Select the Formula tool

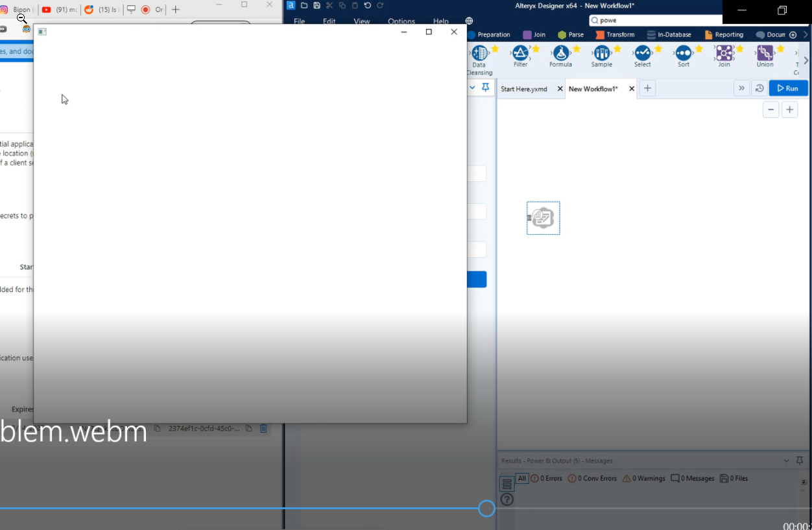[x=560, y=54]
